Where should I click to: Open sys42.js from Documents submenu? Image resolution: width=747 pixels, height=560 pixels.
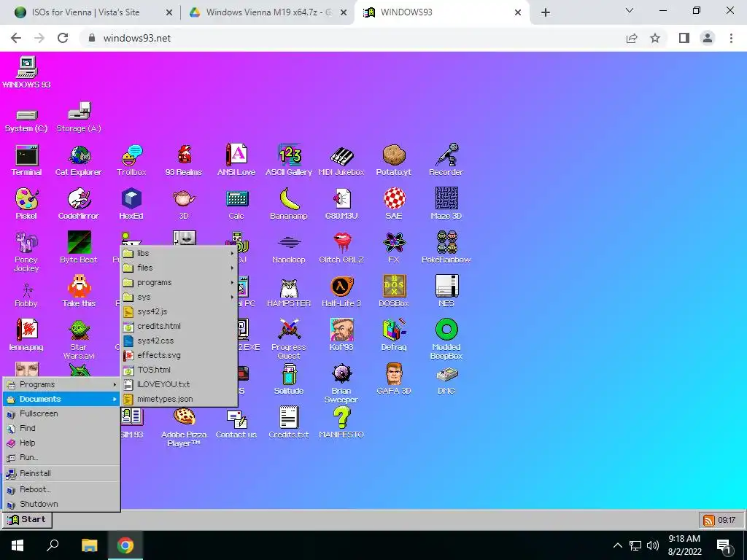pyautogui.click(x=179, y=311)
